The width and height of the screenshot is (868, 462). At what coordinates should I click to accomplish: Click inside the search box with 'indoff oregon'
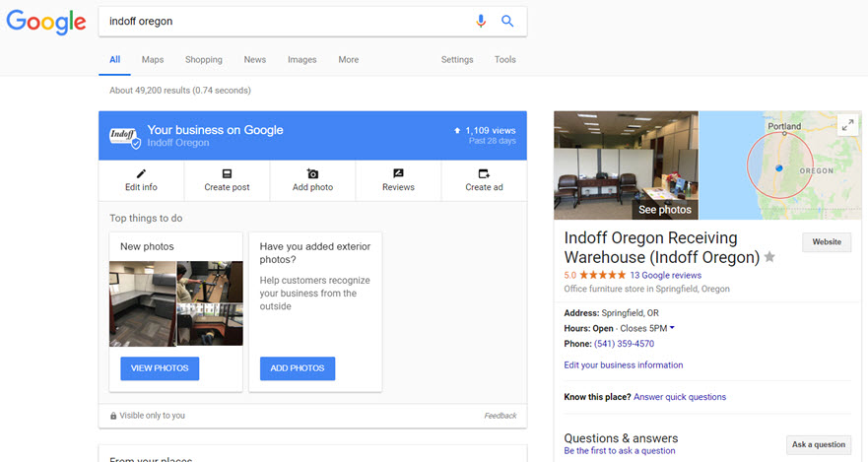point(286,21)
